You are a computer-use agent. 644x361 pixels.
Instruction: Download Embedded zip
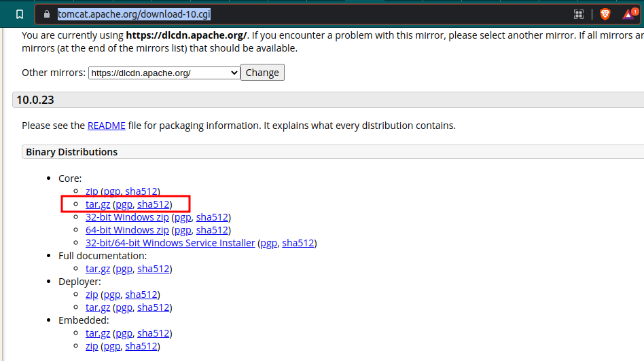click(92, 346)
